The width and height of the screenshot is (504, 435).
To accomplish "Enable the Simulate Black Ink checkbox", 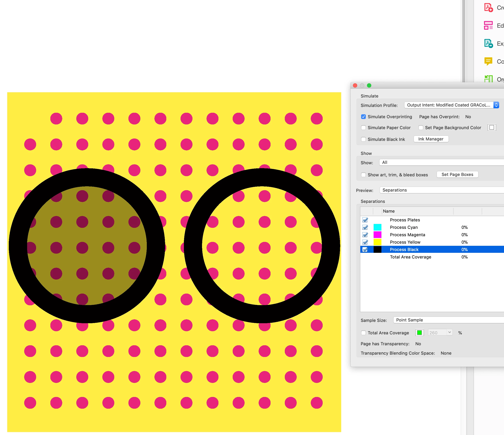I will pos(363,139).
